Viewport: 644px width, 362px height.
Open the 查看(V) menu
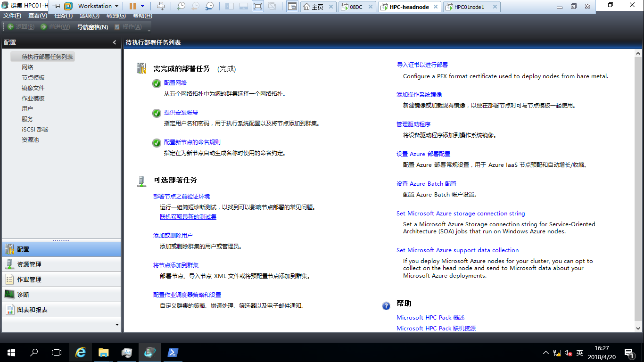pos(38,16)
